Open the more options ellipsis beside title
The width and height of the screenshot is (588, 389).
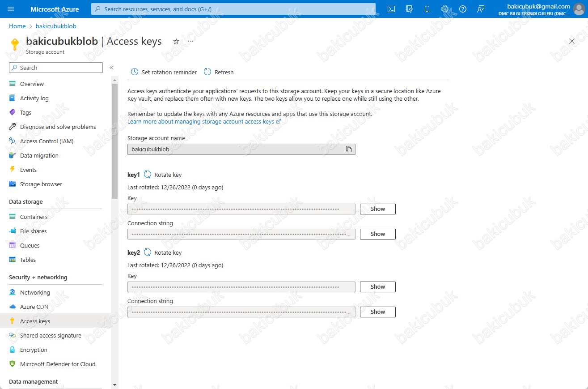click(190, 41)
